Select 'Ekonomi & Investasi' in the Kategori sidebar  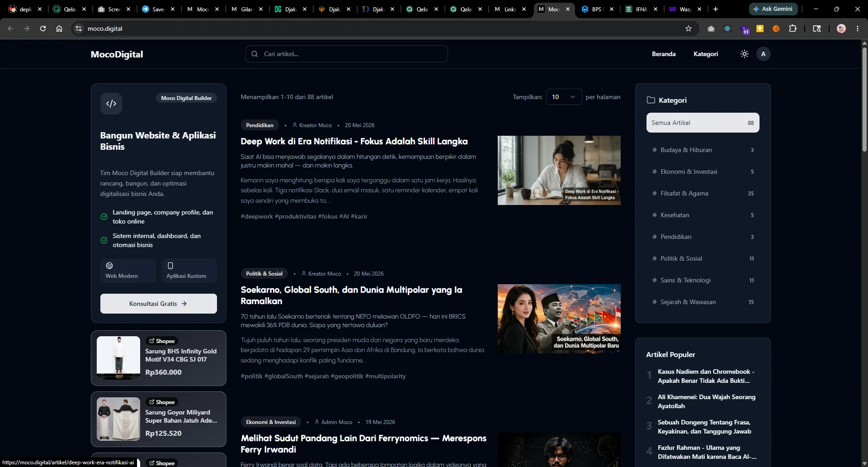(703, 172)
